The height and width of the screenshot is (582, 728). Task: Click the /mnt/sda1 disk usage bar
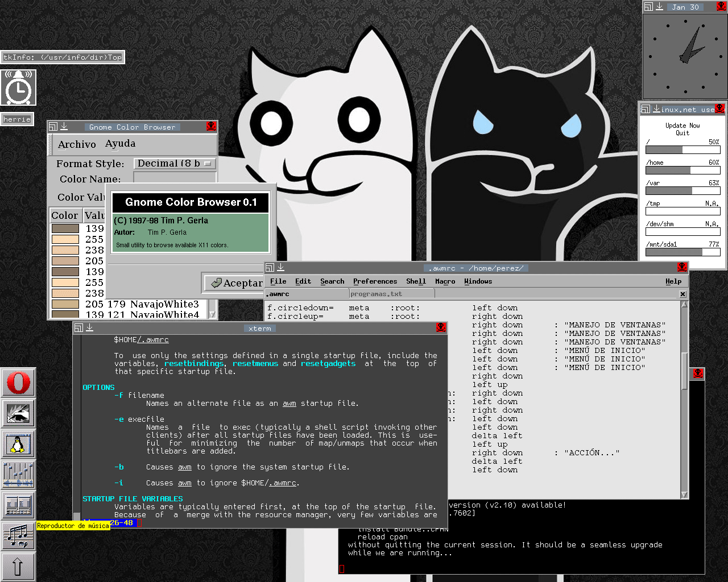click(682, 252)
